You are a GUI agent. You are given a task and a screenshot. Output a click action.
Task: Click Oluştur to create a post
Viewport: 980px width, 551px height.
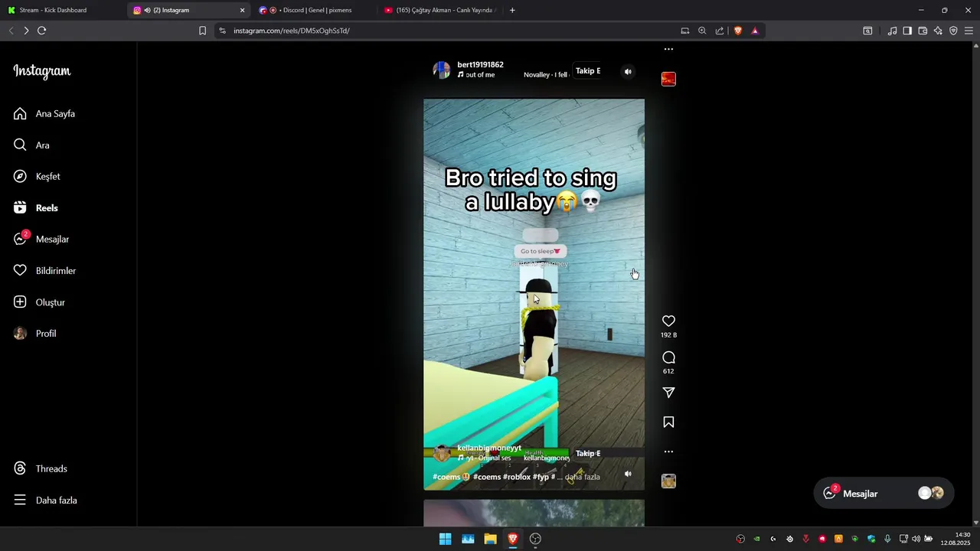click(x=39, y=302)
